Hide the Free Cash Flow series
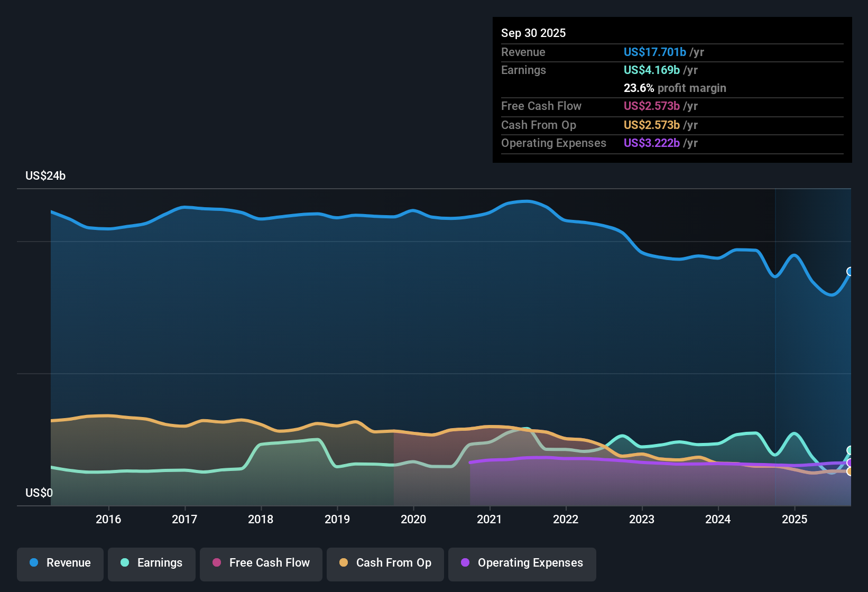 [261, 563]
